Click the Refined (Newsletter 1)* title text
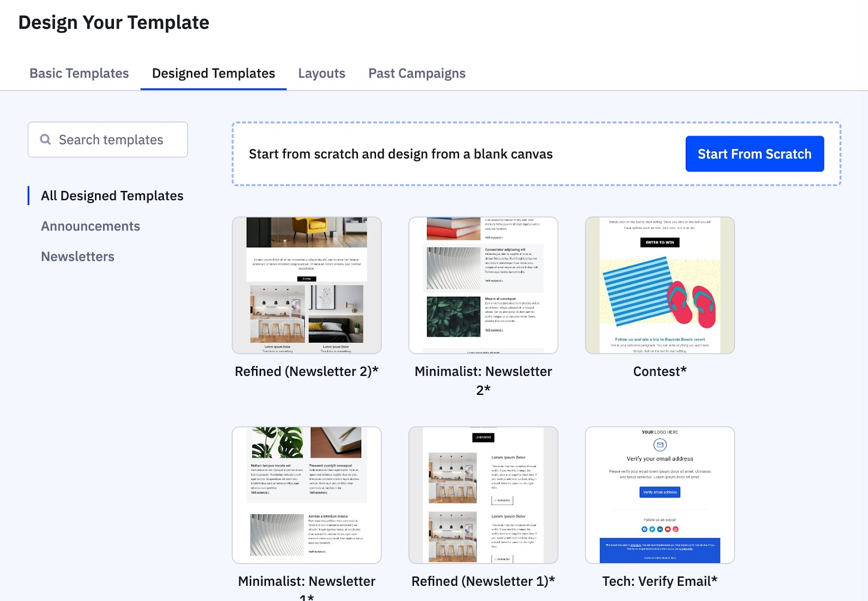Image resolution: width=868 pixels, height=601 pixels. [482, 580]
